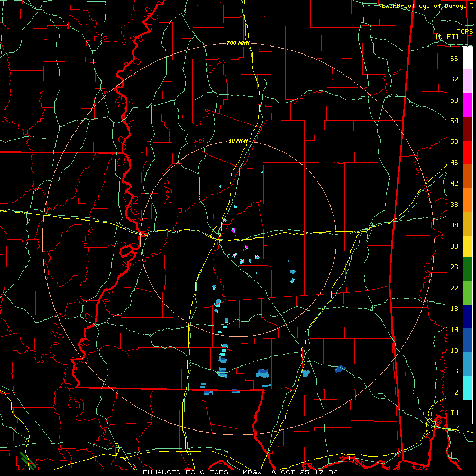Choose the gold 34 kft legend swatch
This screenshot has height=476, width=476.
[x=467, y=224]
